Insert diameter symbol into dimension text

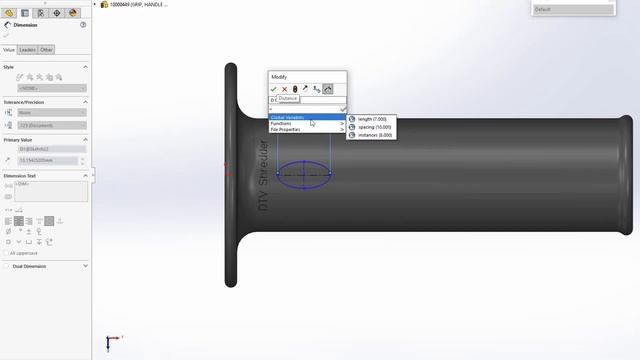click(x=9, y=231)
